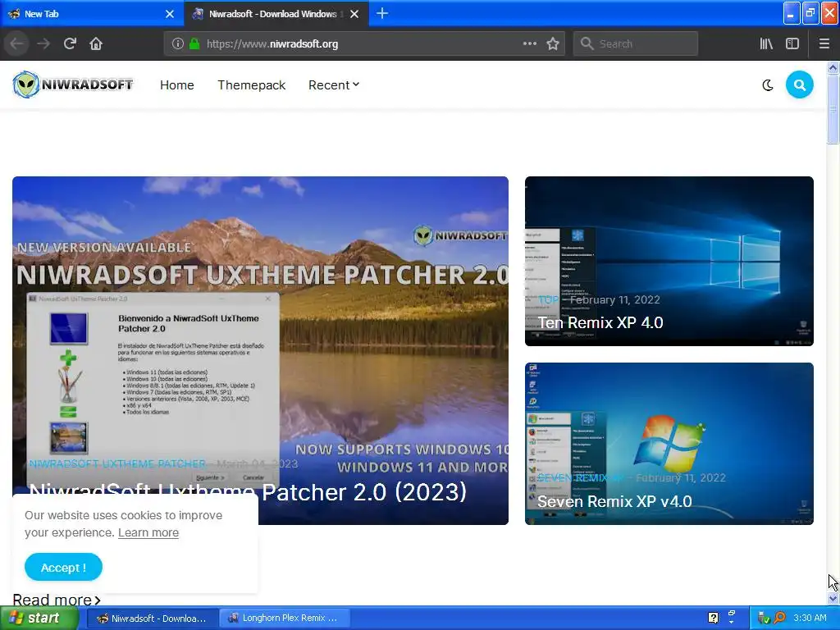Click the Niwradsoft alien logo
The height and width of the screenshot is (630, 840).
[x=73, y=84]
